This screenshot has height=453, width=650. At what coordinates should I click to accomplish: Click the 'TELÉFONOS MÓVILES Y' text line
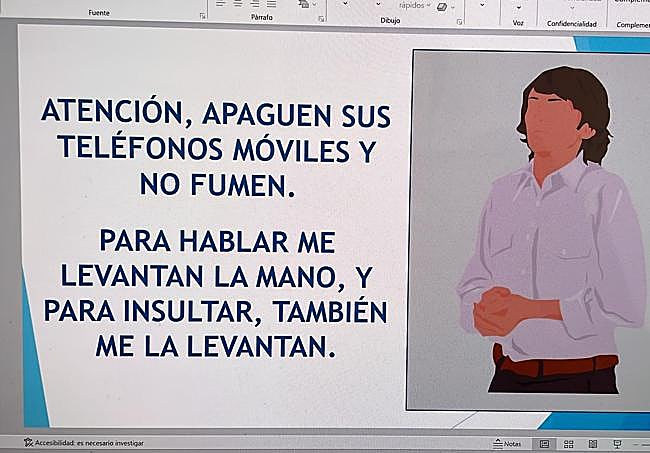217,148
